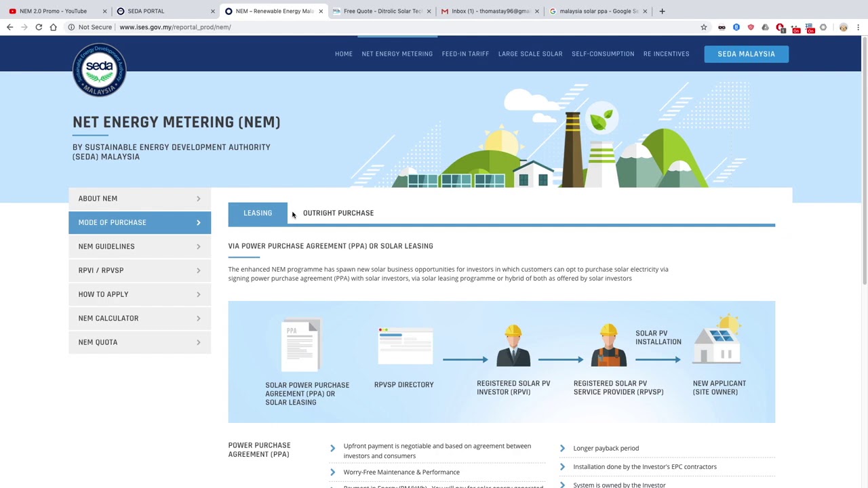Viewport: 868px width, 488px height.
Task: Click the Registered Solar PV Investor figure
Action: coord(513,346)
